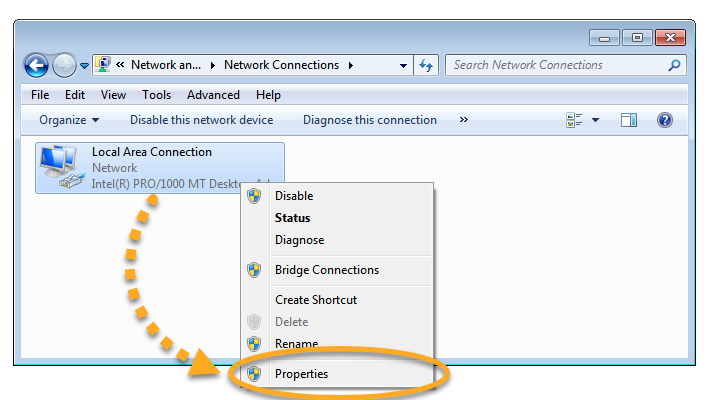718x400 pixels.
Task: Show more toolbar commands chevron
Action: pyautogui.click(x=463, y=120)
